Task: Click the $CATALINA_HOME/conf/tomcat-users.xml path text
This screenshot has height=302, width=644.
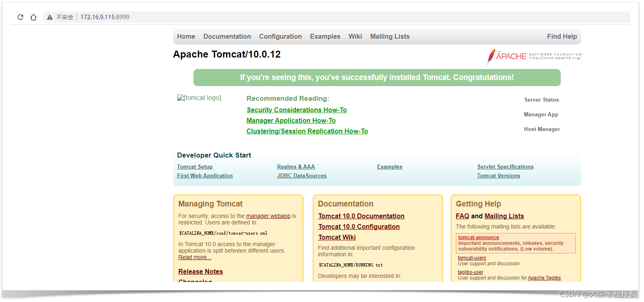Action: click(223, 233)
